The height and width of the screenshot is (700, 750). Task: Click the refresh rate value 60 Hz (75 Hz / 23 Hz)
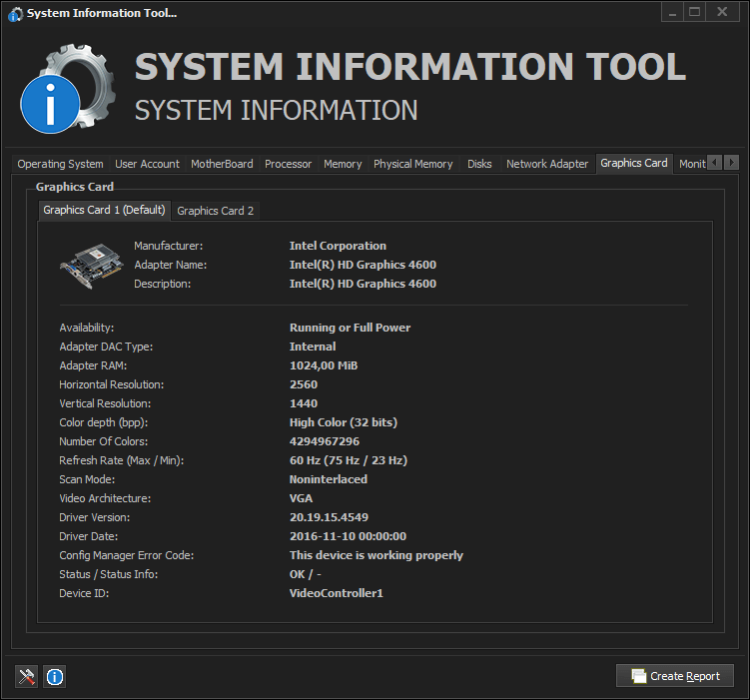click(x=349, y=460)
